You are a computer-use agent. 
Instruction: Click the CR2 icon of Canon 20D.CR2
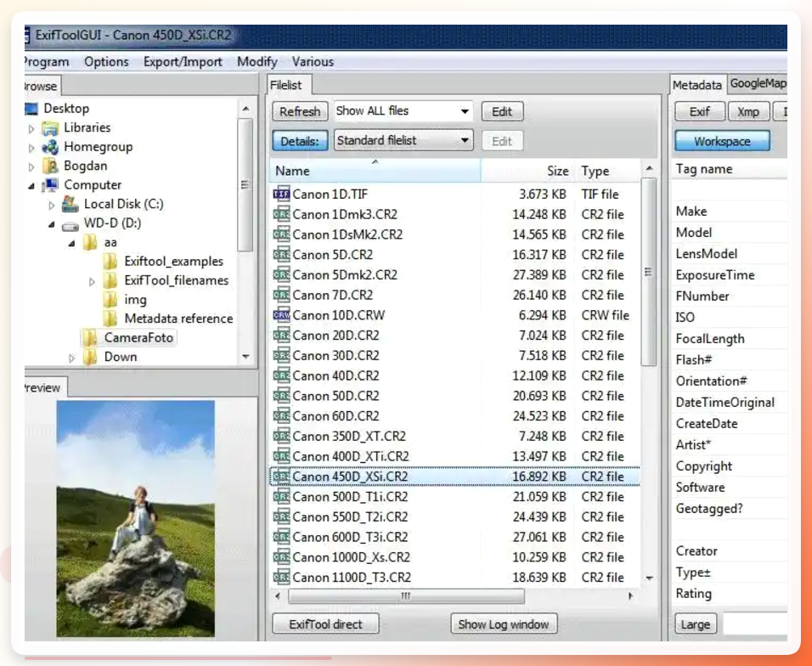[281, 336]
